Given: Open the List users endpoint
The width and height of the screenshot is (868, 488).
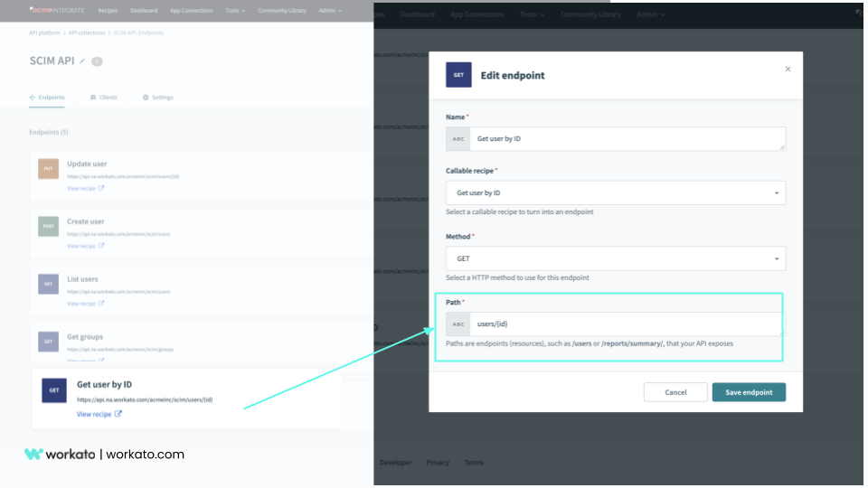Looking at the screenshot, I should [x=82, y=279].
